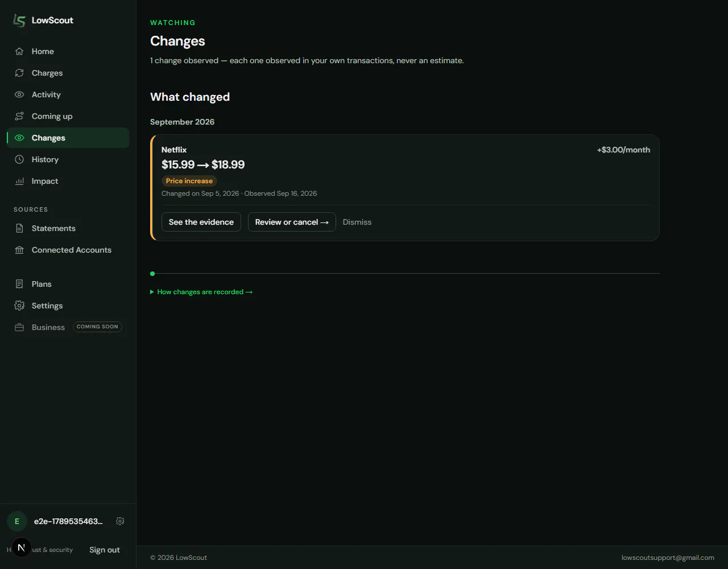Click the Price increase badge
Screen dimensions: 728x569
189,181
